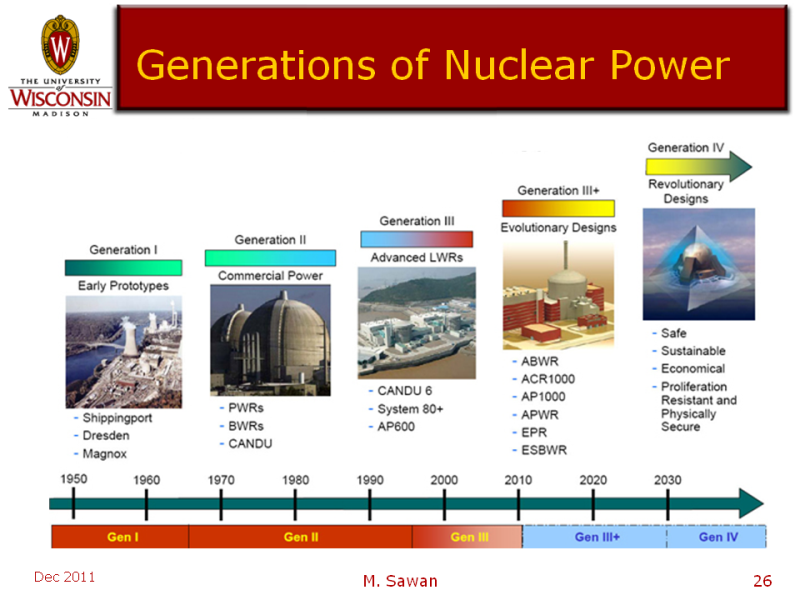
Task: Click the M. Sawan author name
Action: [398, 581]
